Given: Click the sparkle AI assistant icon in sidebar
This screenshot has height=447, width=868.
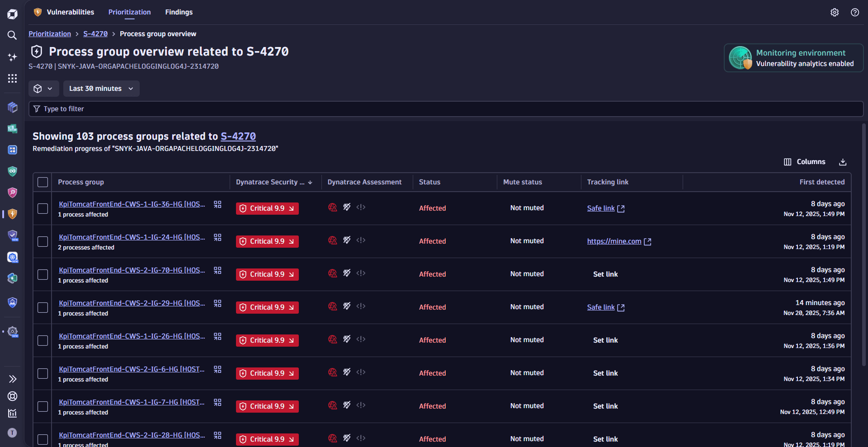Looking at the screenshot, I should [x=12, y=57].
